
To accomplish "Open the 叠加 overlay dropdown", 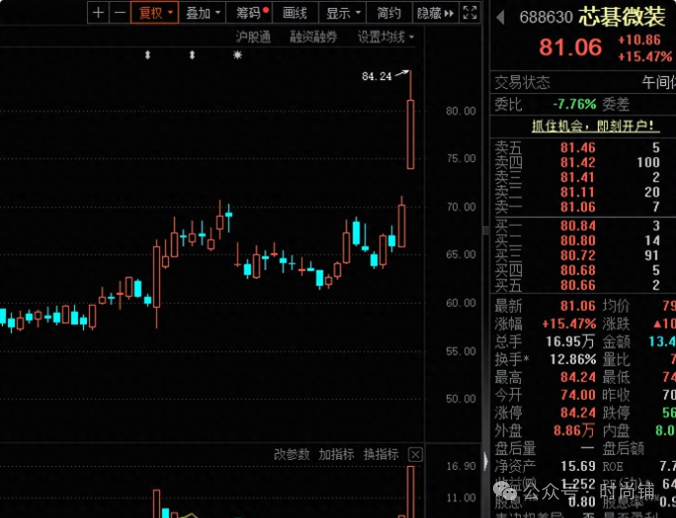I will click(203, 13).
